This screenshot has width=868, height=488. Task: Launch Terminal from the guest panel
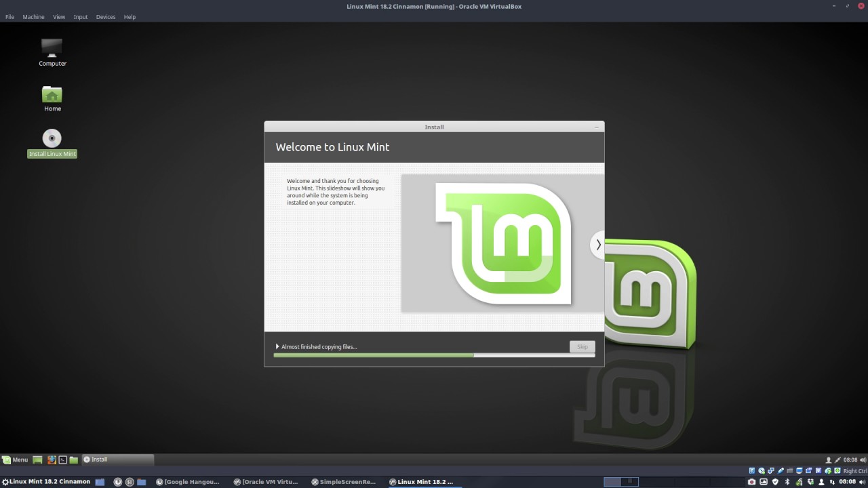63,460
